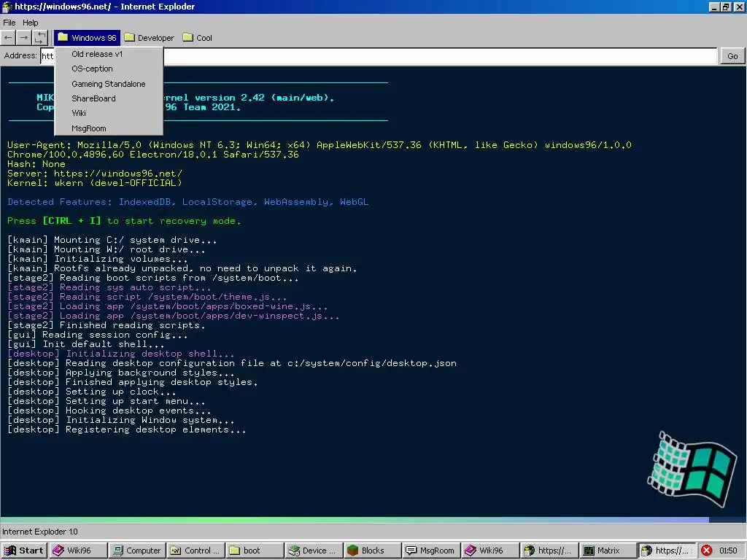The height and width of the screenshot is (560, 747).
Task: Click 'Mounting C:/ system drive...' log line
Action: point(112,240)
